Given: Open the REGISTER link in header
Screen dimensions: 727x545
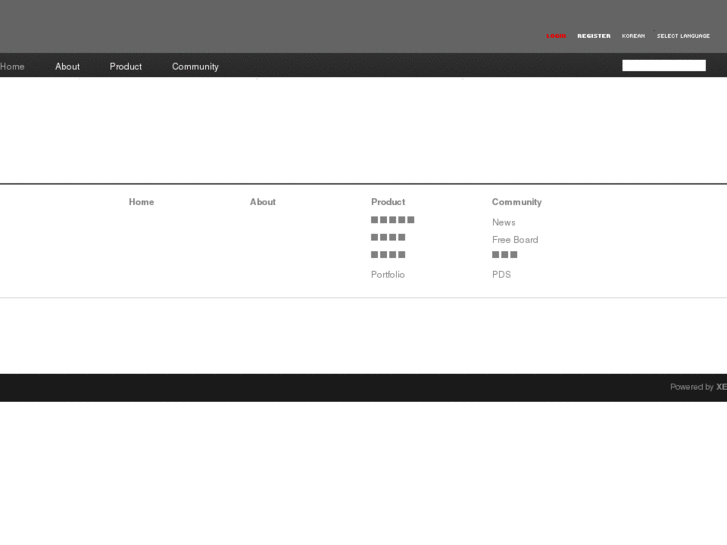Looking at the screenshot, I should pos(594,36).
